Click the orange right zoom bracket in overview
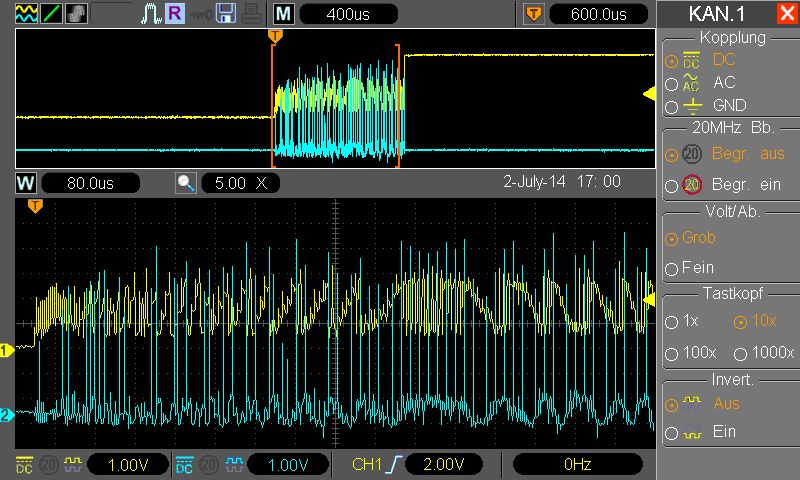This screenshot has height=480, width=800. [398, 106]
